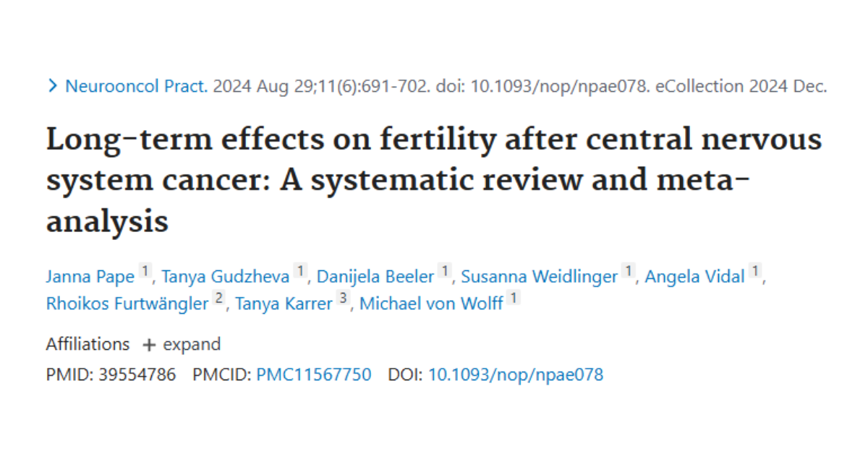Screen dimensions: 868x454
Task: Click affiliation superscript 3 after Tanya Karrer
Action: (342, 296)
